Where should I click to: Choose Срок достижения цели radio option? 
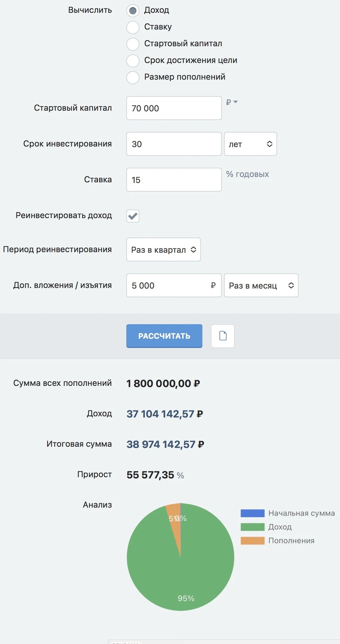click(x=133, y=61)
